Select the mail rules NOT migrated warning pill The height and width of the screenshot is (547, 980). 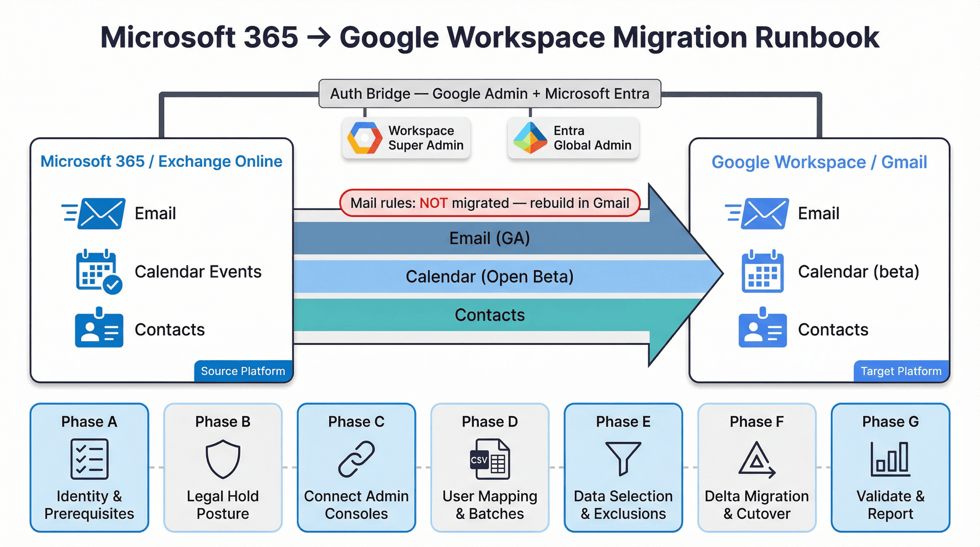pyautogui.click(x=489, y=203)
